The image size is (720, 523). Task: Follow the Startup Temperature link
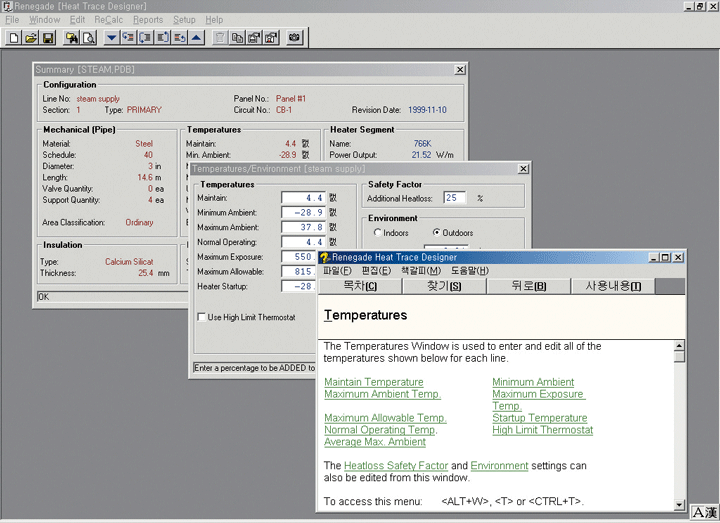pos(540,418)
